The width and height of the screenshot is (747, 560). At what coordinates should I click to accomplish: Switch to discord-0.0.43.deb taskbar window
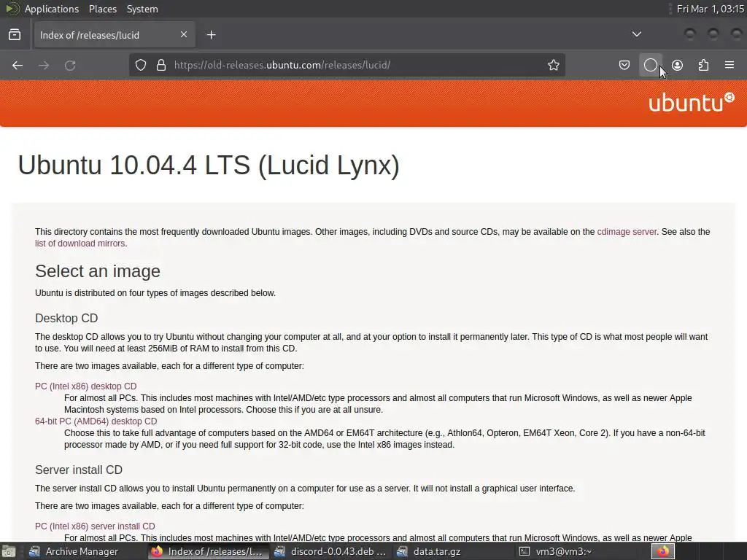331,551
